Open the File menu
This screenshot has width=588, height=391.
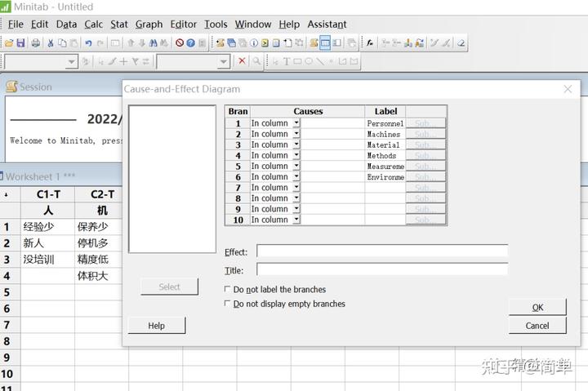tap(16, 24)
